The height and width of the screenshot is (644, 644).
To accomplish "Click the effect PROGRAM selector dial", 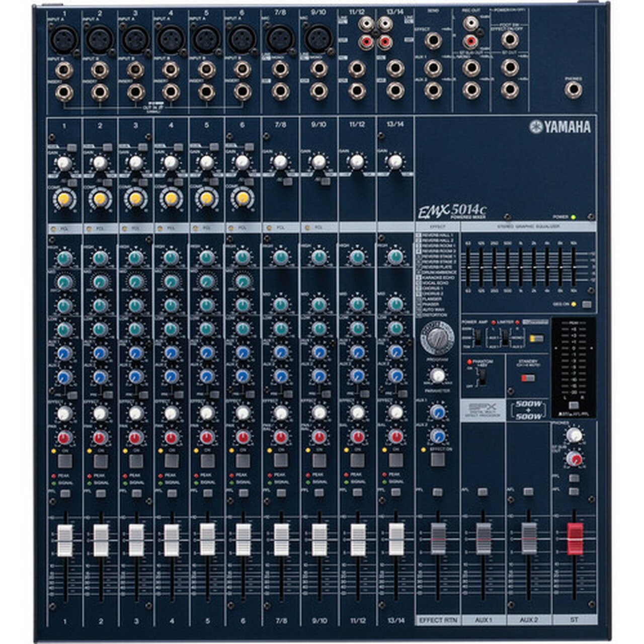I will (x=437, y=339).
